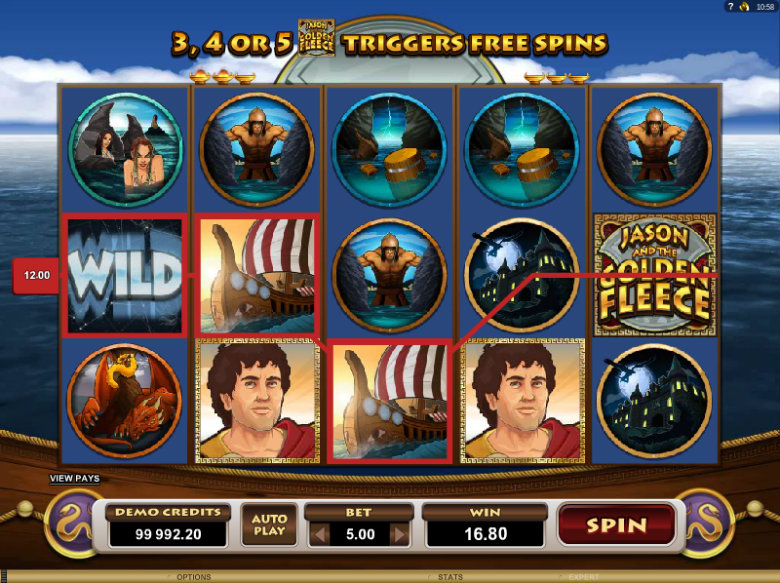
Task: Open the Options menu in bottom bar
Action: coord(194,577)
